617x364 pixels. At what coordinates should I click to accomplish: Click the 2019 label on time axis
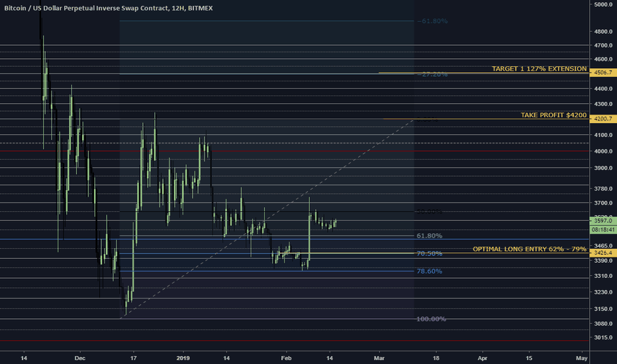pyautogui.click(x=183, y=358)
